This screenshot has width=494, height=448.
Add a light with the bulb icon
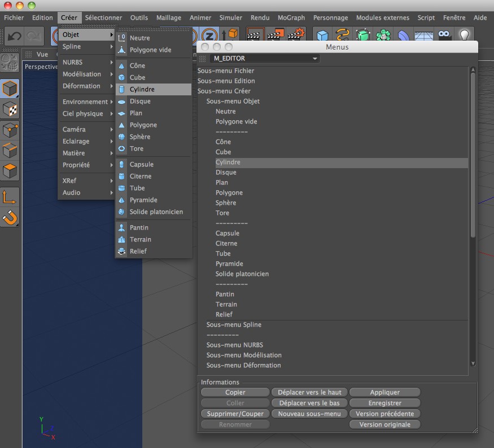464,36
